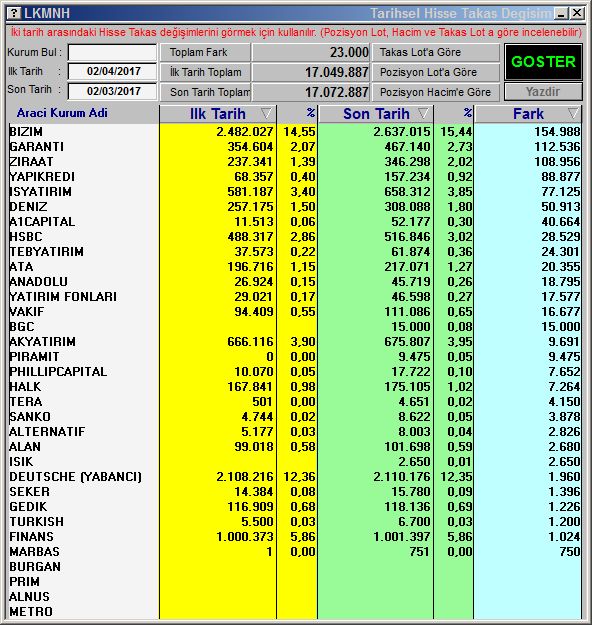
Task: Click Fark value 154.988
Action: point(557,132)
